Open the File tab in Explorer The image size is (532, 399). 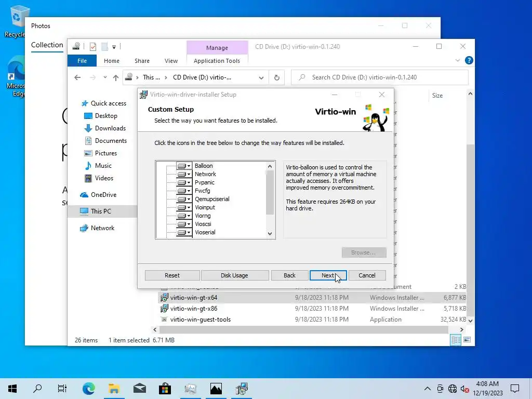coord(82,61)
